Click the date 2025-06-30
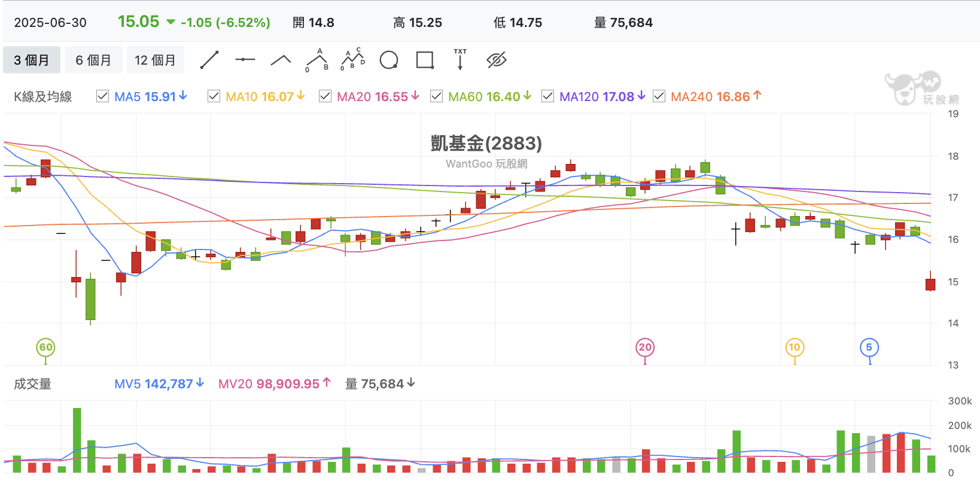This screenshot has width=980, height=481. click(50, 23)
